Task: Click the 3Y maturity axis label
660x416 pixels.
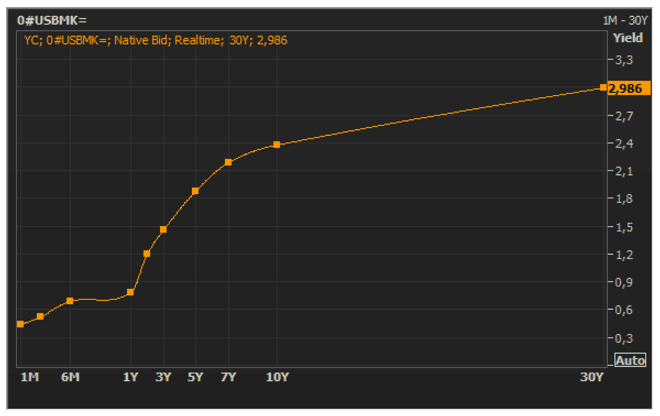Action: pyautogui.click(x=163, y=377)
